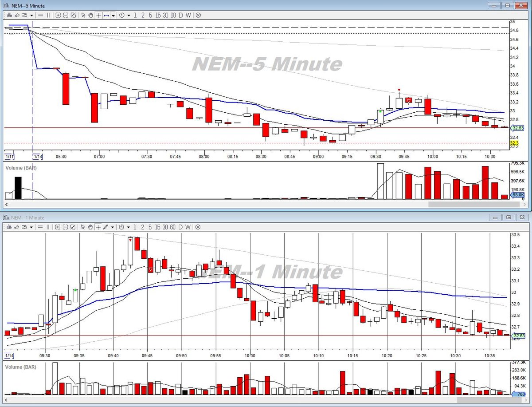
Task: Click NEM--5 Minute title bar chart icon
Action: (6, 5)
